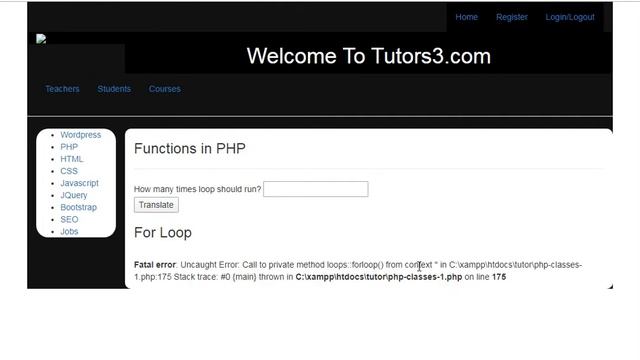Screen dimensions: 640x360
Task: Focus the loop count input field
Action: pyautogui.click(x=316, y=189)
